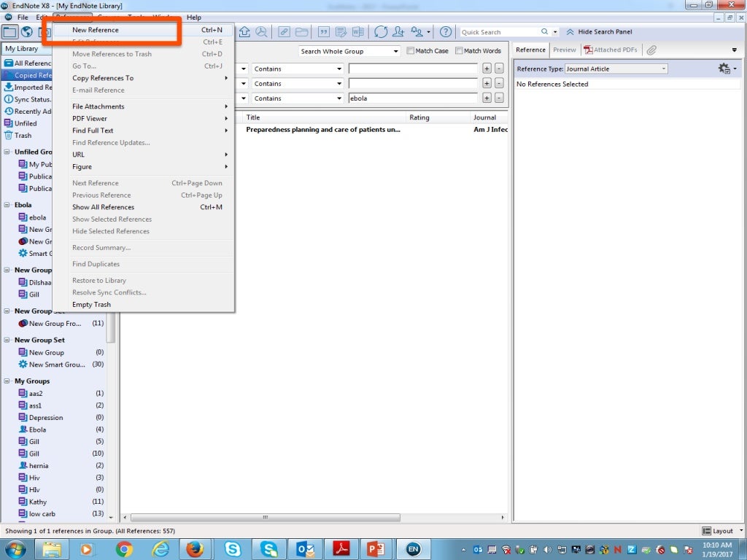Open the EndNote Help question-mark icon
The width and height of the screenshot is (747, 560).
[x=446, y=32]
